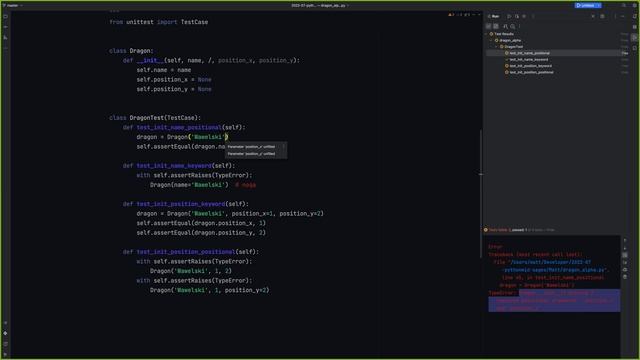
Task: Rerun failed tests icon
Action: 517,16
